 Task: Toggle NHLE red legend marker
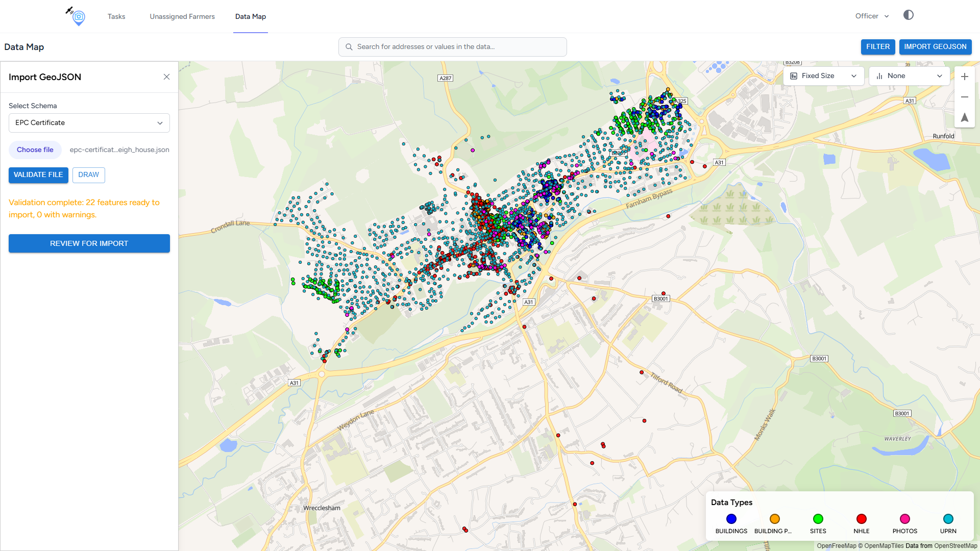point(861,519)
